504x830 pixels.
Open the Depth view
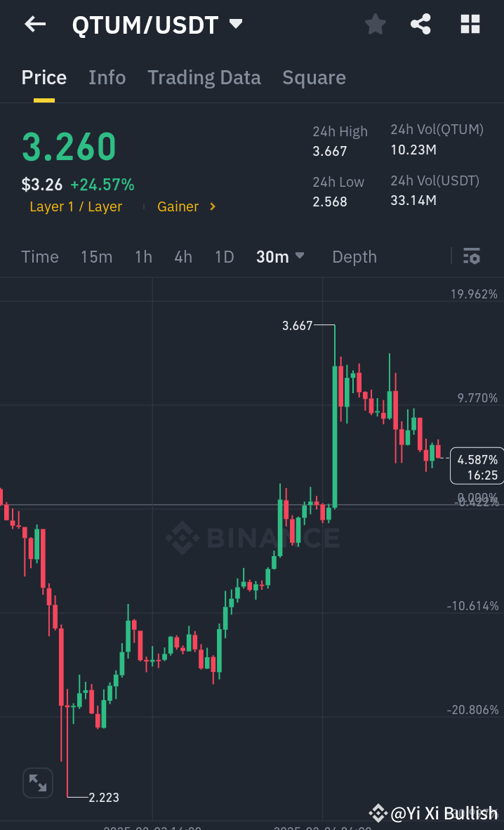354,256
